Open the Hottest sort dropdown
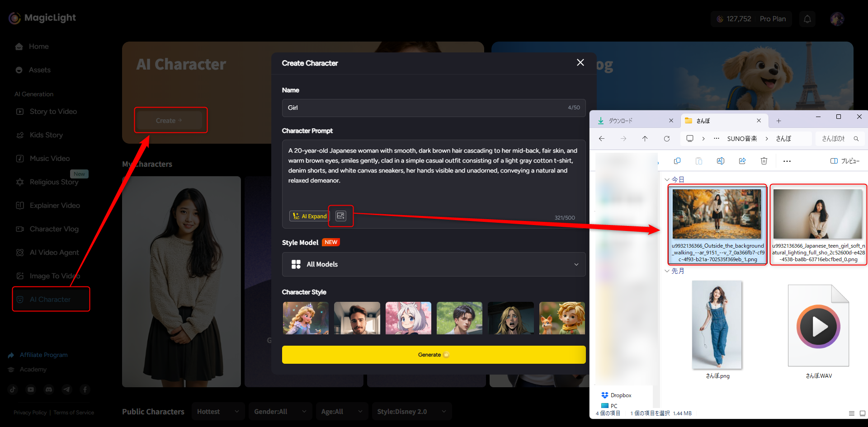This screenshot has width=868, height=427. [218, 412]
